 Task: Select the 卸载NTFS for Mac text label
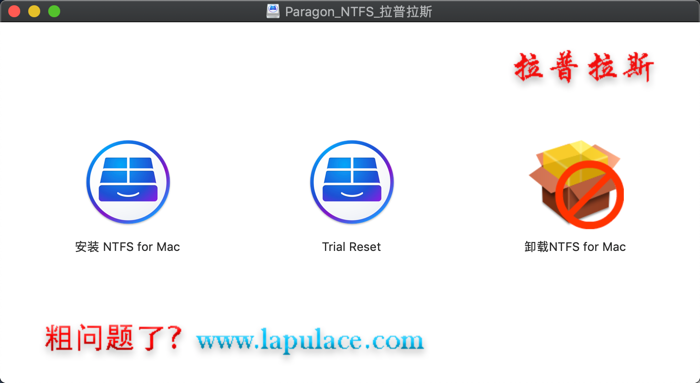pos(575,247)
